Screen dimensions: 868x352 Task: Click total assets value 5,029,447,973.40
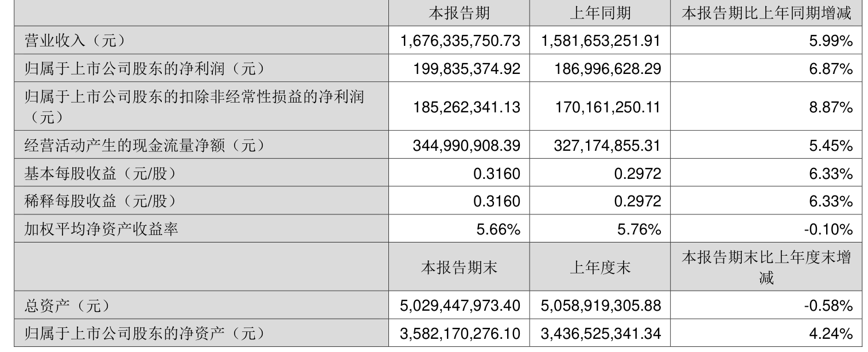point(460,306)
